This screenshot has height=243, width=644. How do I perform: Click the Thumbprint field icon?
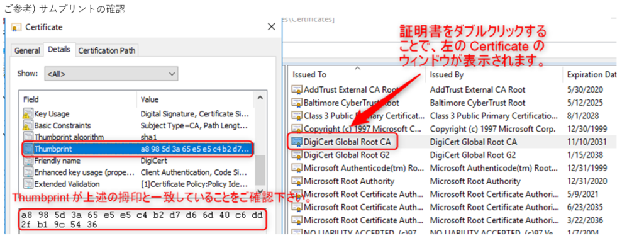[x=28, y=149]
